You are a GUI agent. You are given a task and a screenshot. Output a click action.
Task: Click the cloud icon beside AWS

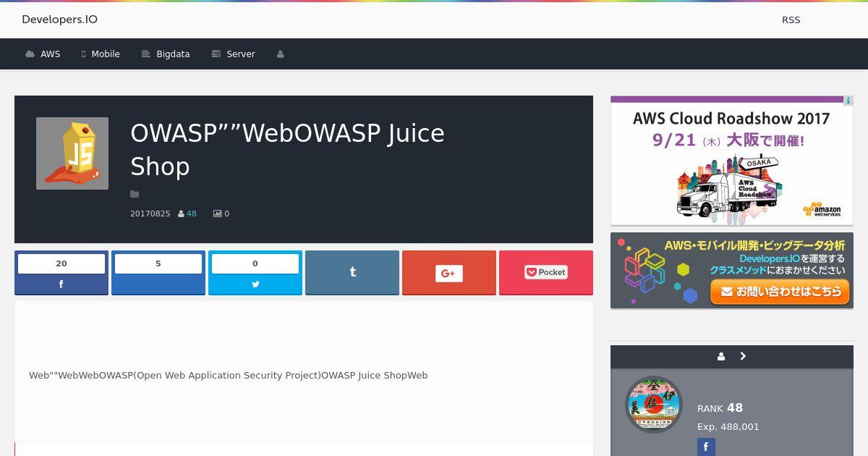point(30,54)
